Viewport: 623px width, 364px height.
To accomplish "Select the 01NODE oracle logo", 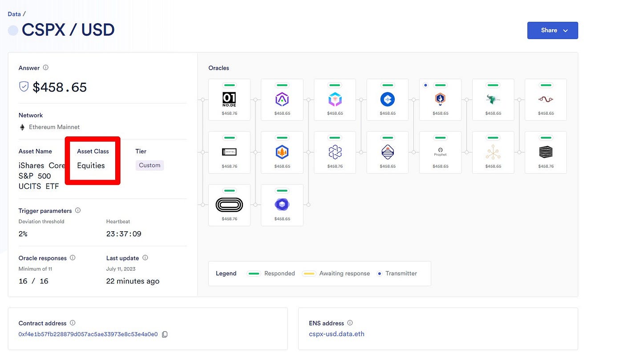I will [229, 100].
